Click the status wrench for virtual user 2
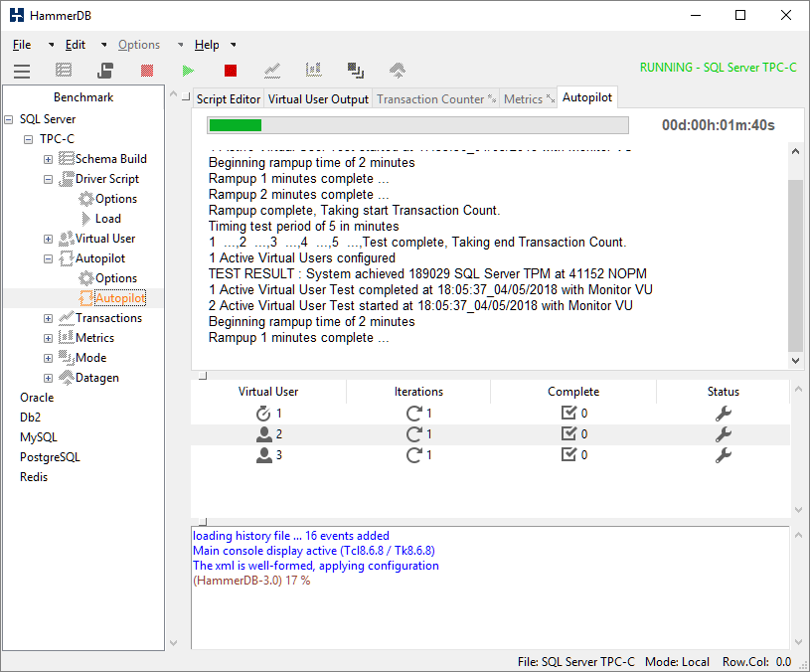Image resolution: width=810 pixels, height=672 pixels. pyautogui.click(x=724, y=434)
